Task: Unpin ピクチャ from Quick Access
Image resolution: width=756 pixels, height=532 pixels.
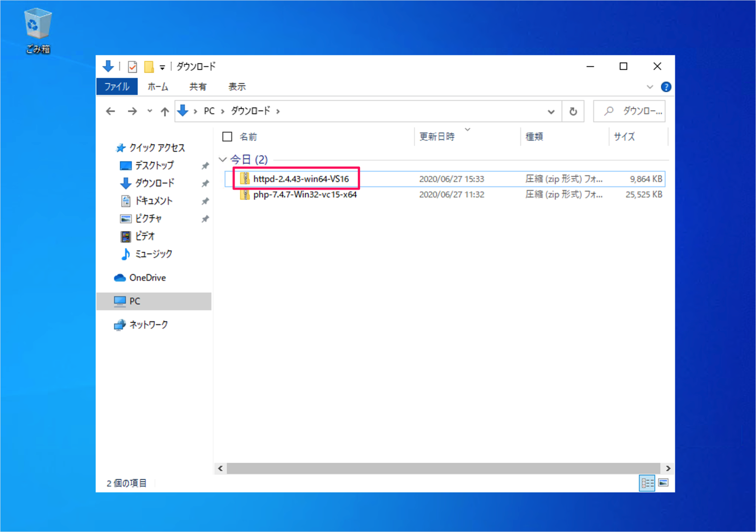Action: 205,219
